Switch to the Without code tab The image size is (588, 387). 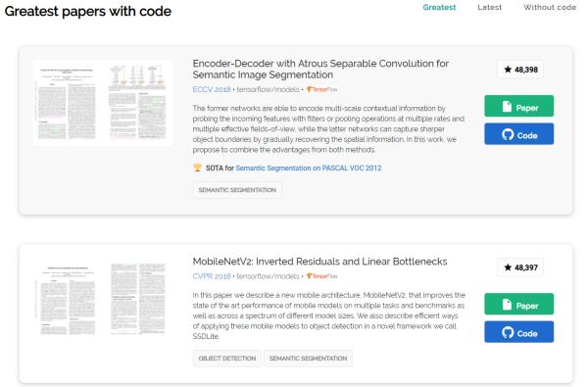pos(550,7)
